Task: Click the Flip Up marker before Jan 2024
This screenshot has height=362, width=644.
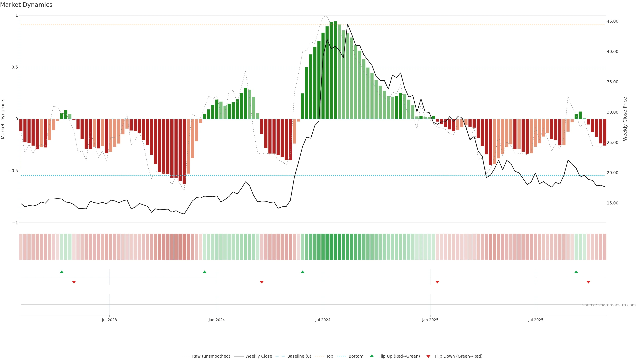Action: [204, 272]
